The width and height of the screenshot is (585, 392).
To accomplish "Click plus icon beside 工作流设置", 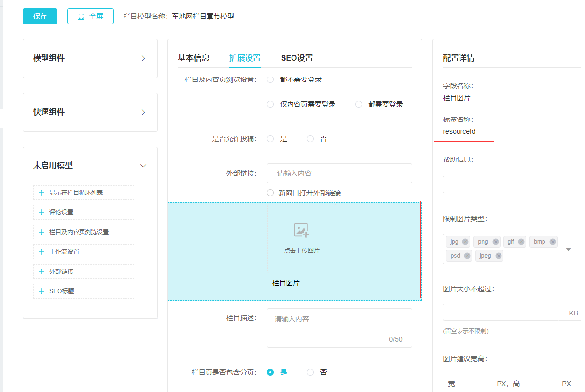I will point(42,252).
